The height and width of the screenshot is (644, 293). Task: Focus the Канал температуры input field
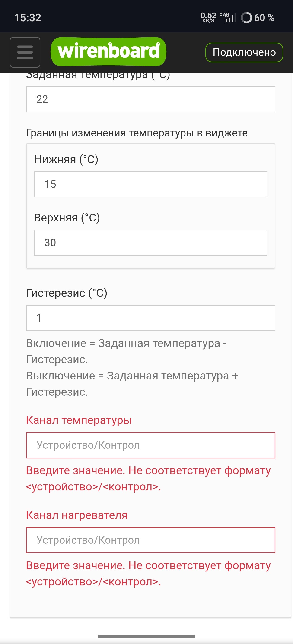pos(151,445)
